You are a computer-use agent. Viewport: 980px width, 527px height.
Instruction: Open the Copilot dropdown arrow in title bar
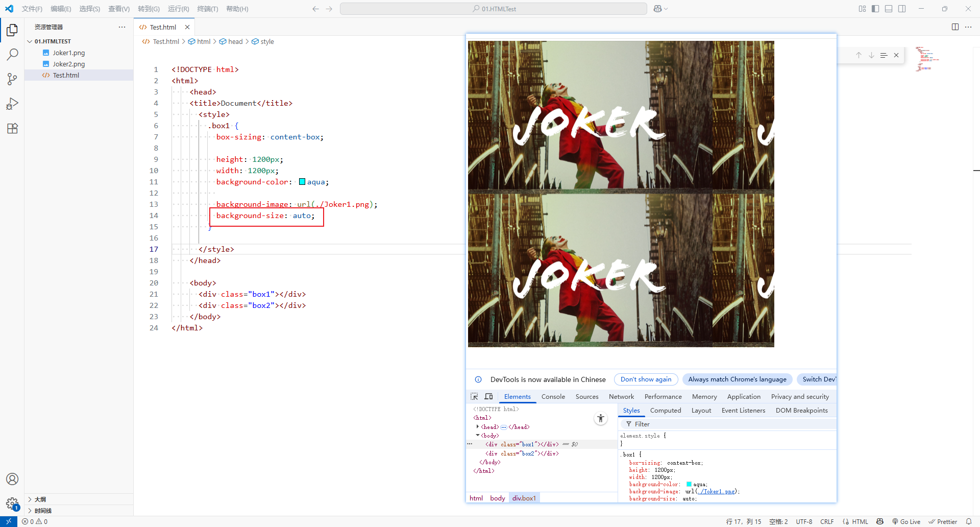[666, 9]
